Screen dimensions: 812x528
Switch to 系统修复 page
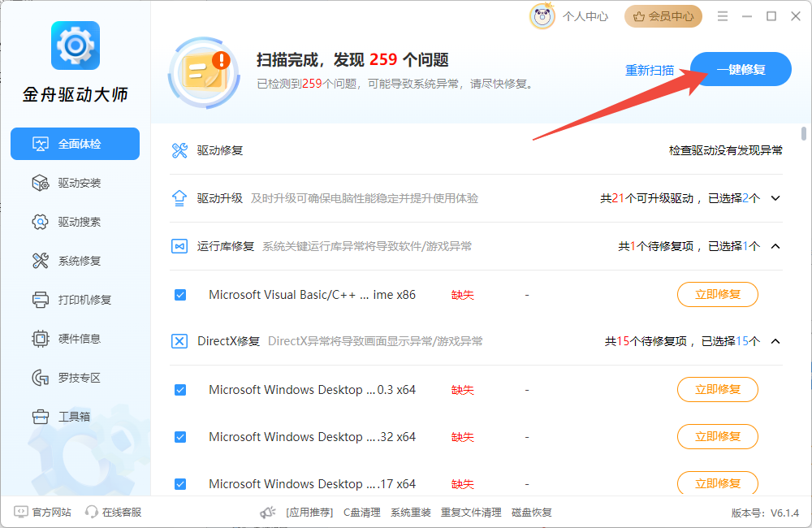click(75, 261)
